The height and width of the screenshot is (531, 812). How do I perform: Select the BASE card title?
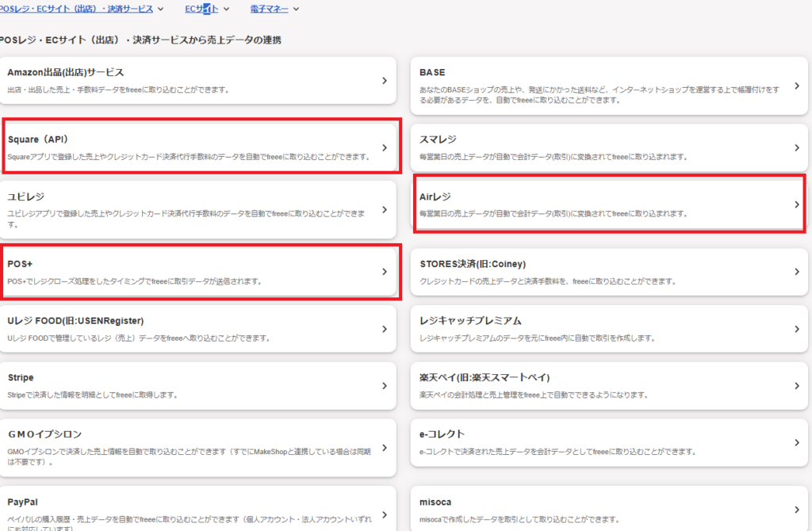pos(432,72)
